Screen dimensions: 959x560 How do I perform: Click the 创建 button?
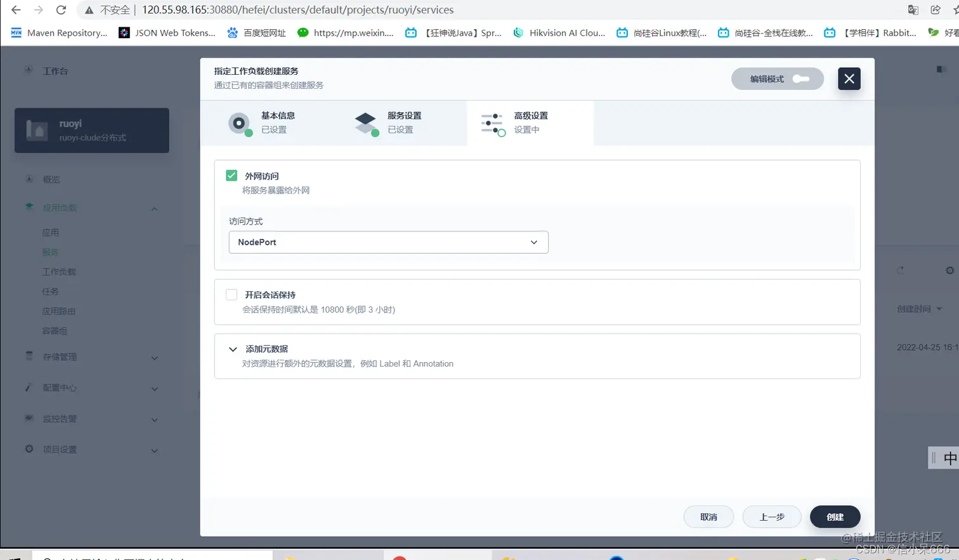click(835, 517)
